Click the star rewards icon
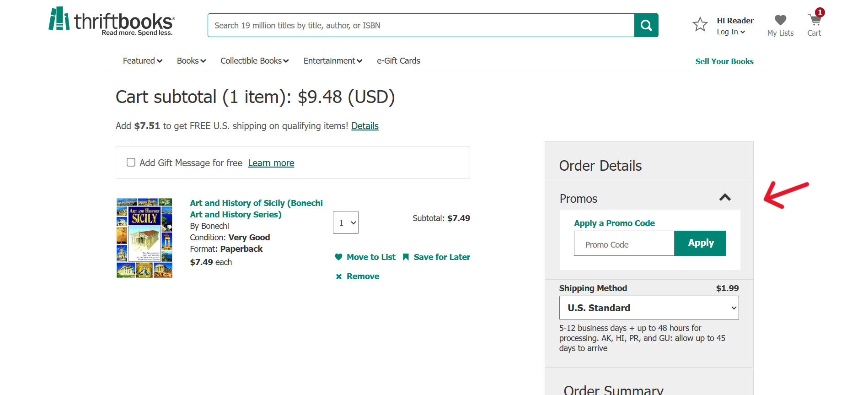The width and height of the screenshot is (868, 395). (x=700, y=24)
